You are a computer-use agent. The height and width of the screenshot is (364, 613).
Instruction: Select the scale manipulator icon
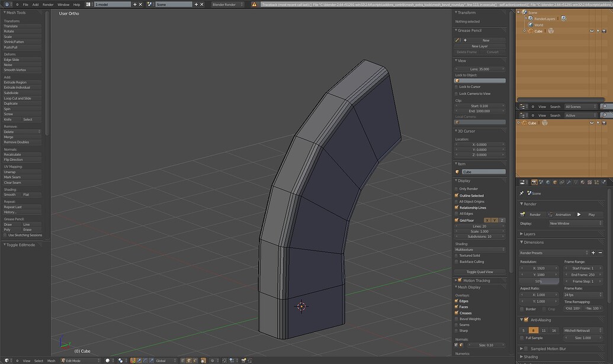[x=151, y=360]
